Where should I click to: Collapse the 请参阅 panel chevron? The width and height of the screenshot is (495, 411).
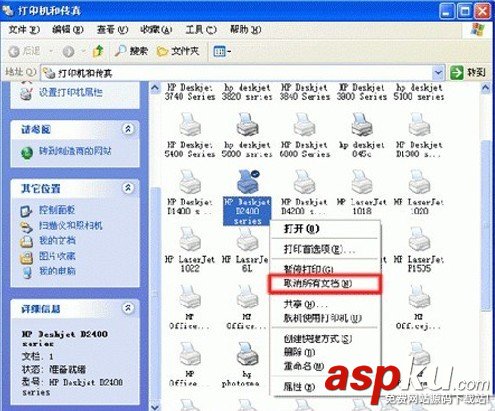pyautogui.click(x=128, y=129)
